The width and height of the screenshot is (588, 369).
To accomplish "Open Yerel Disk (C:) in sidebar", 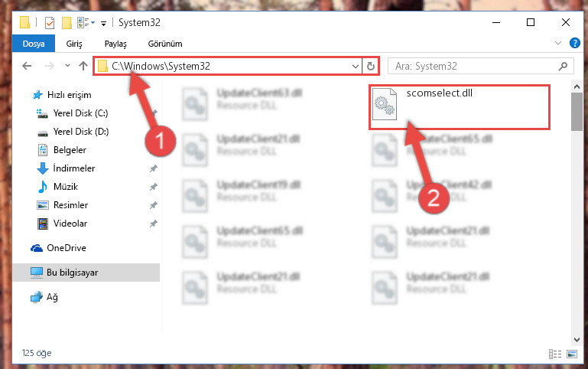I will (80, 113).
